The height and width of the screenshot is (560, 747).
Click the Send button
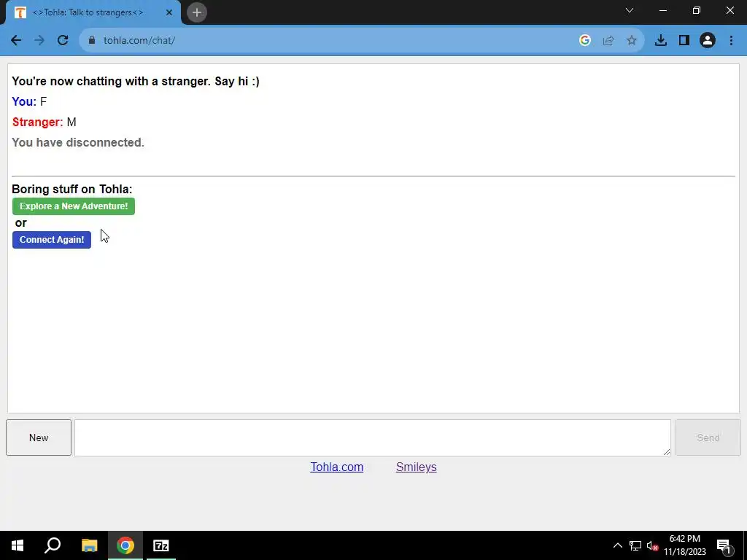pyautogui.click(x=708, y=437)
